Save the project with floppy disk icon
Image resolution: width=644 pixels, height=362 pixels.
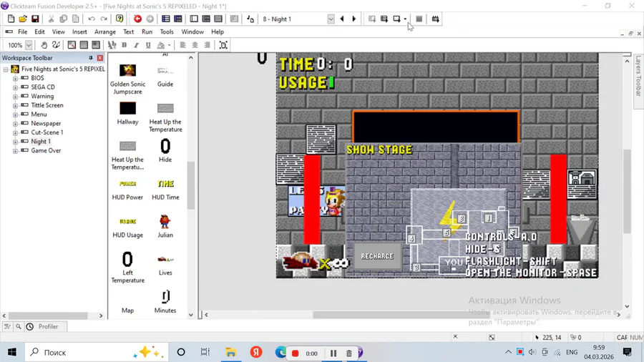(35, 19)
